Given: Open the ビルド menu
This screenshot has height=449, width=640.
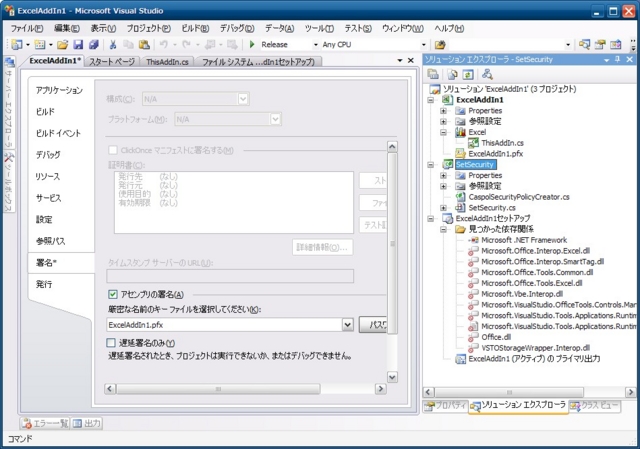Looking at the screenshot, I should tap(195, 28).
